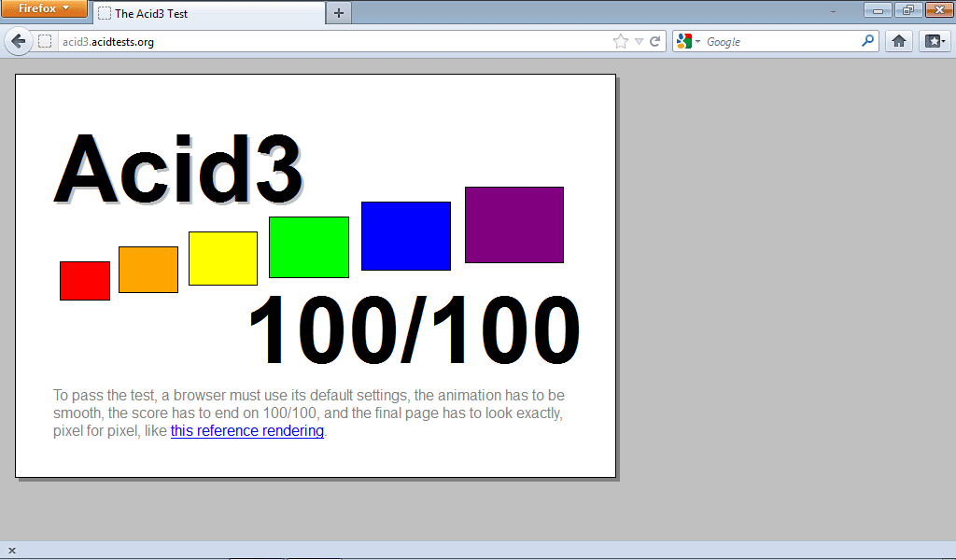Click the Back navigation arrow
The width and height of the screenshot is (956, 560).
19,41
